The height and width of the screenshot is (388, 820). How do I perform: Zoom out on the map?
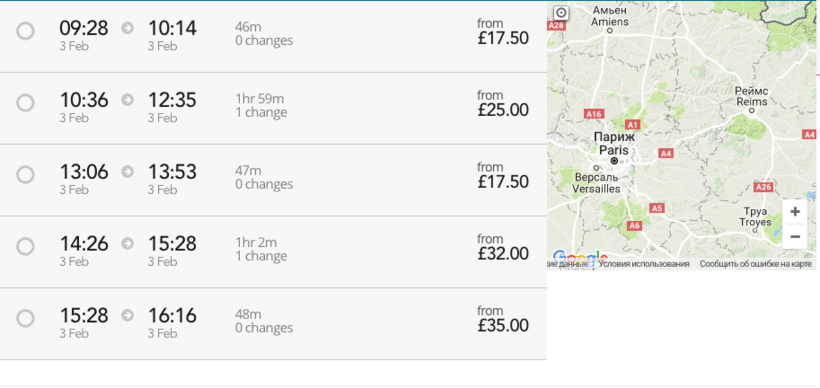(x=795, y=236)
